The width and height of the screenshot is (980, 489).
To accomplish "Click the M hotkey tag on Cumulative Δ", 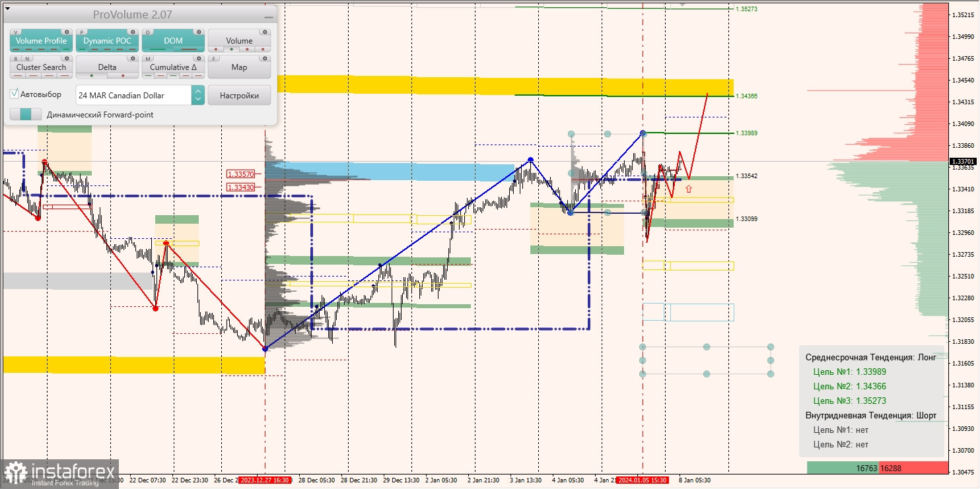I will (x=148, y=58).
